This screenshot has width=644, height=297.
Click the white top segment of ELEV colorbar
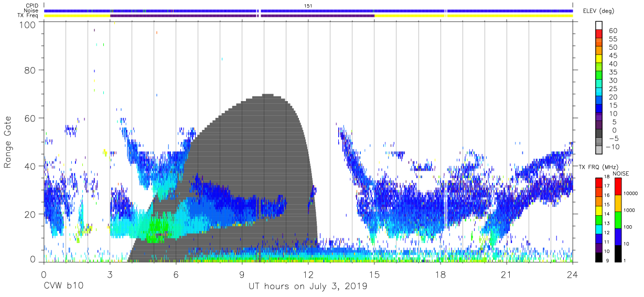pos(598,25)
